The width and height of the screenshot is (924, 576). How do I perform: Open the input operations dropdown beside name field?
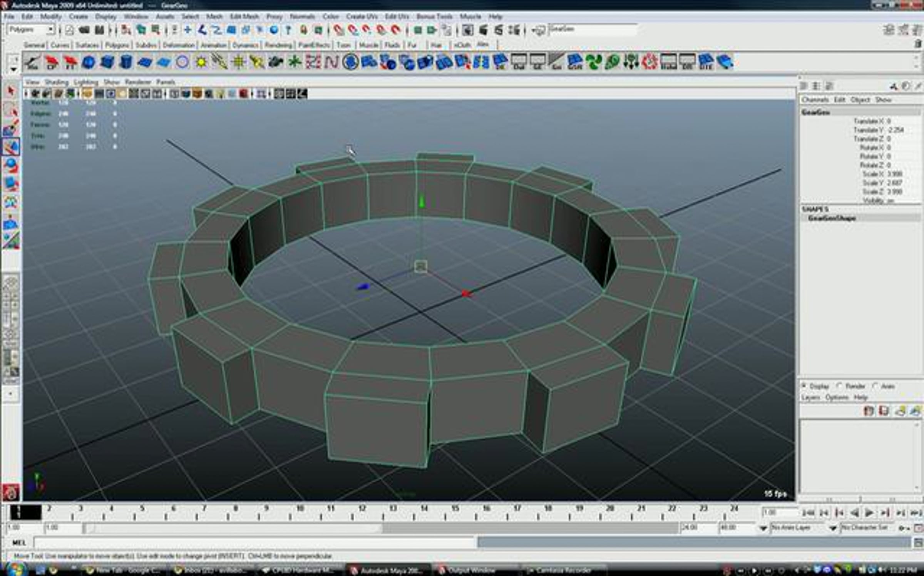[x=539, y=30]
